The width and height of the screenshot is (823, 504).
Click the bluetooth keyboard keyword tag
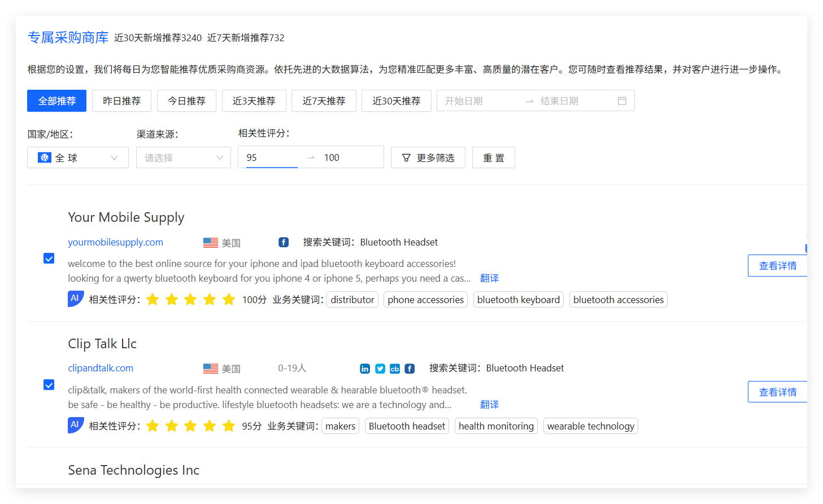pos(519,300)
